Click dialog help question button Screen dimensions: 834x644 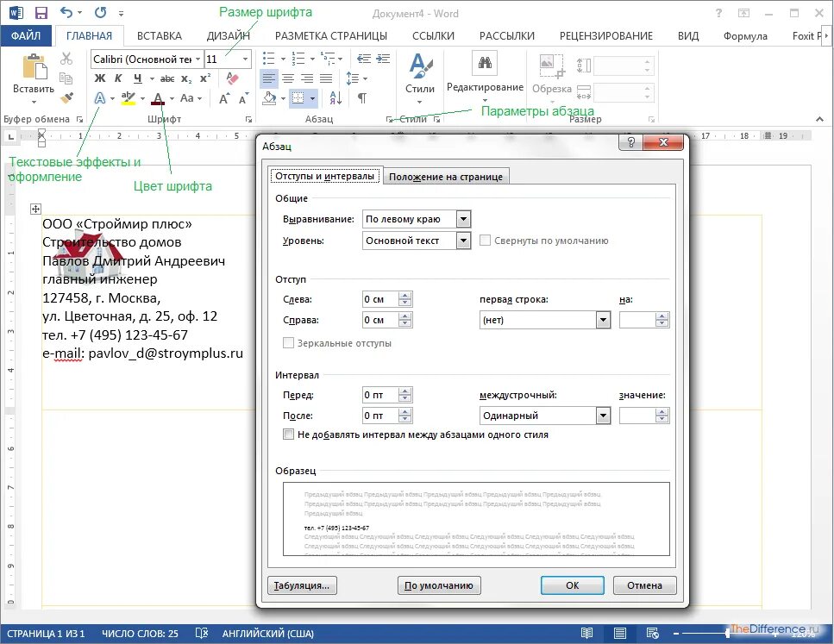630,142
